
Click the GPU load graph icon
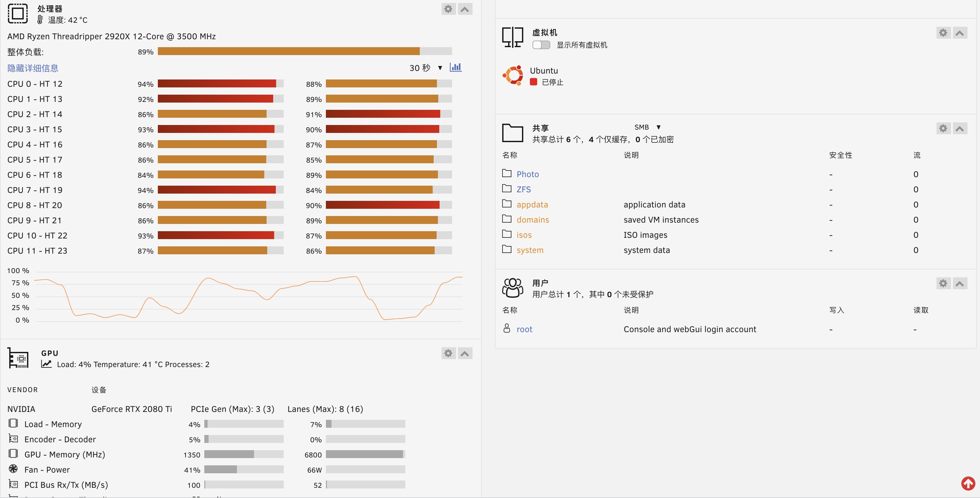tap(46, 364)
